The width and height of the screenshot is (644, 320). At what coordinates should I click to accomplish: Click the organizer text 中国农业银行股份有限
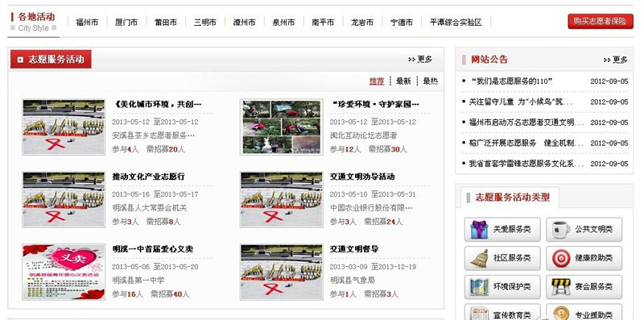point(371,208)
